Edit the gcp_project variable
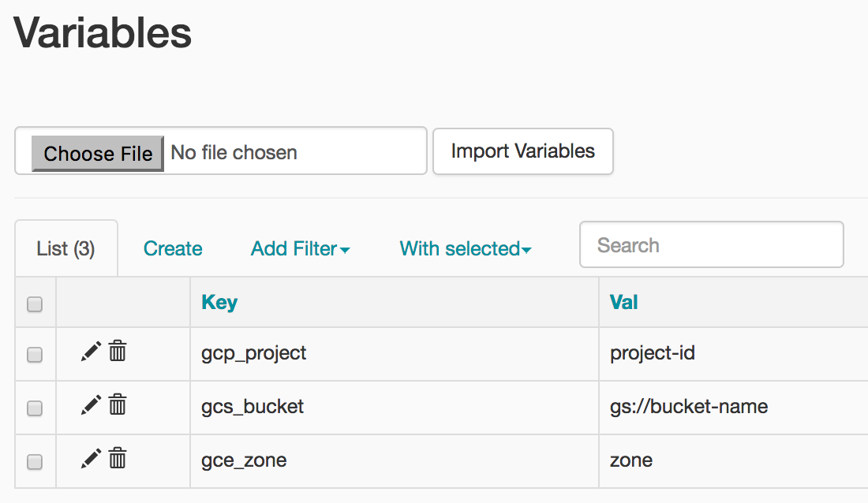The width and height of the screenshot is (868, 503). [x=89, y=352]
